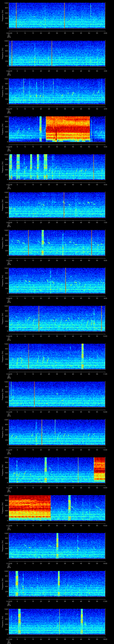114x644 pixels.
Task: Click the "10:00" end time label
Action: [105, 336]
